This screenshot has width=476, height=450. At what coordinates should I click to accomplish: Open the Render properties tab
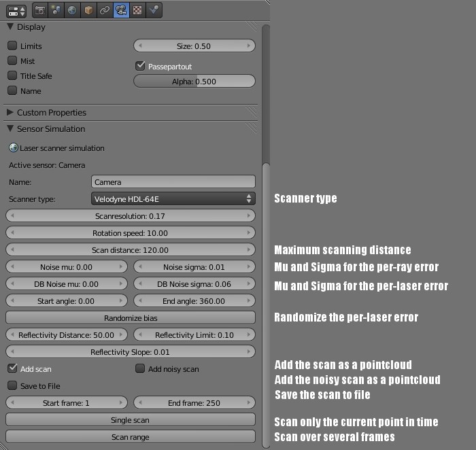tap(39, 10)
